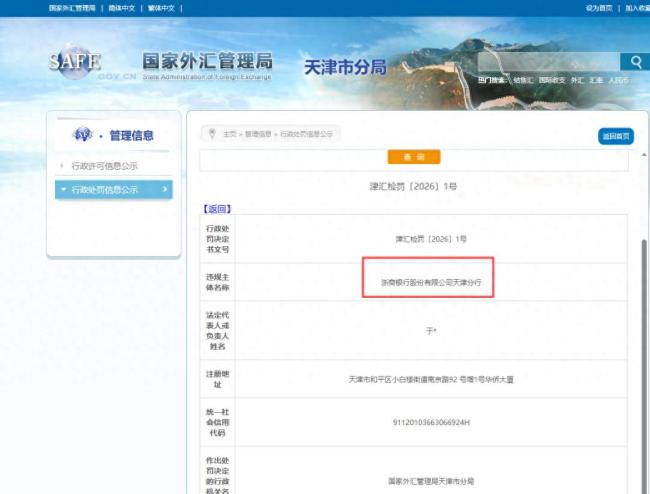Image resolution: width=650 pixels, height=494 pixels.
Task: Click hot search term 外汇
Action: pyautogui.click(x=577, y=80)
